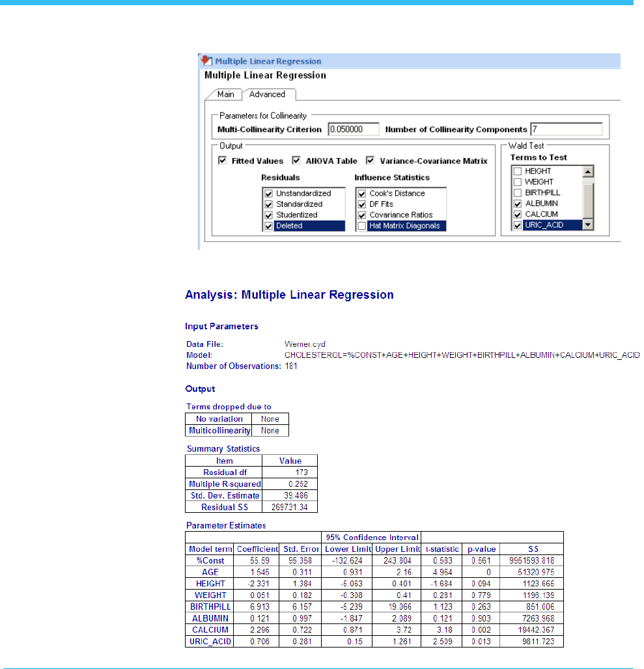Image resolution: width=644 pixels, height=669 pixels.
Task: Click the red arrow icon in the title bar
Action: [x=206, y=61]
